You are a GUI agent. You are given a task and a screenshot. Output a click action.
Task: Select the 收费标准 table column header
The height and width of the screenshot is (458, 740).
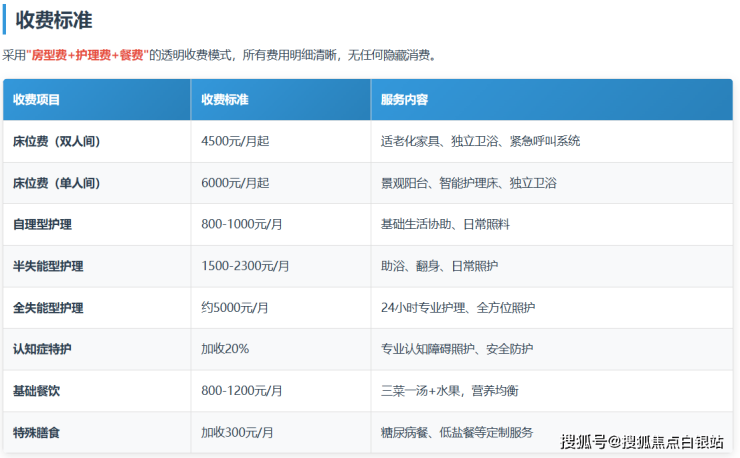(x=225, y=100)
